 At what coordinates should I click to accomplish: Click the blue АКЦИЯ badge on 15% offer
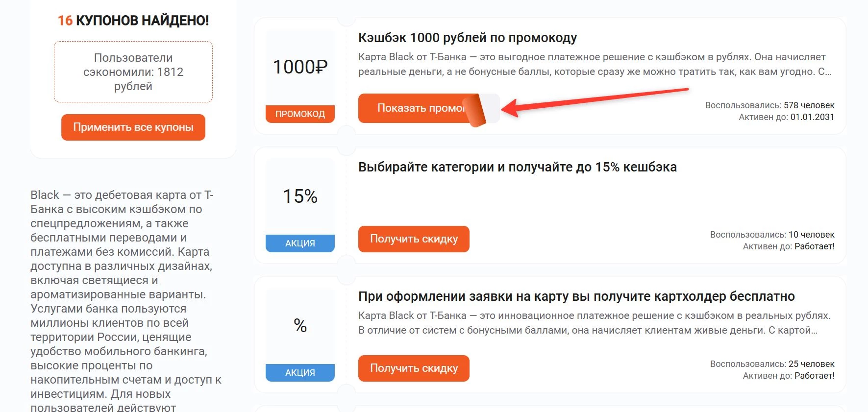300,242
